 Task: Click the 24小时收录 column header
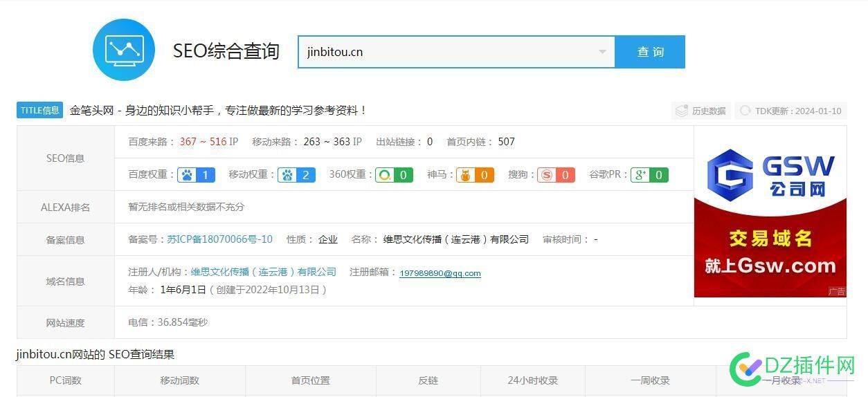point(533,380)
